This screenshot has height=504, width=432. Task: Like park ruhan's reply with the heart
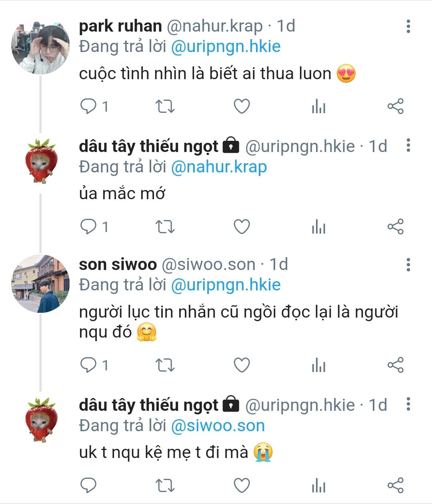[x=242, y=106]
